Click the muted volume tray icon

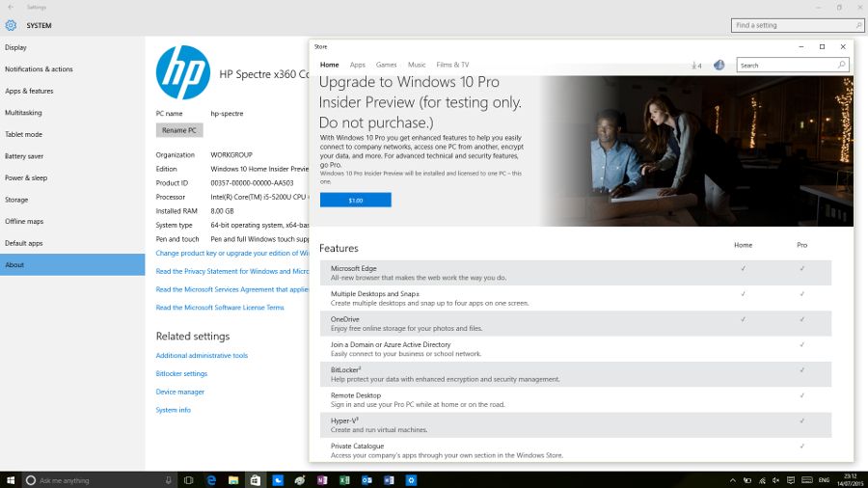[776, 480]
